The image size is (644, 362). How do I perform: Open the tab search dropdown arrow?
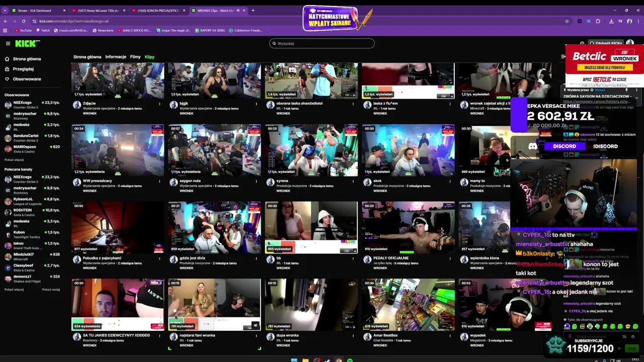coord(5,11)
